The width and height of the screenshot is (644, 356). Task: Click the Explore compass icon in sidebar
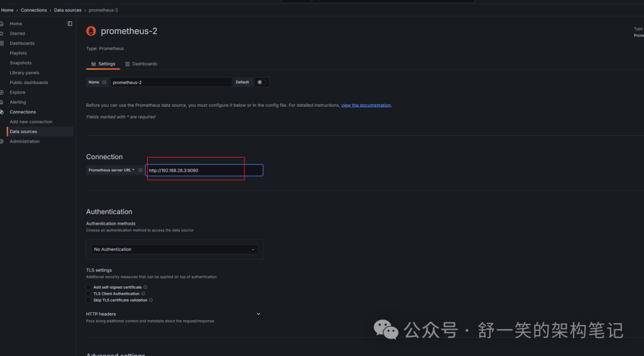click(2, 92)
